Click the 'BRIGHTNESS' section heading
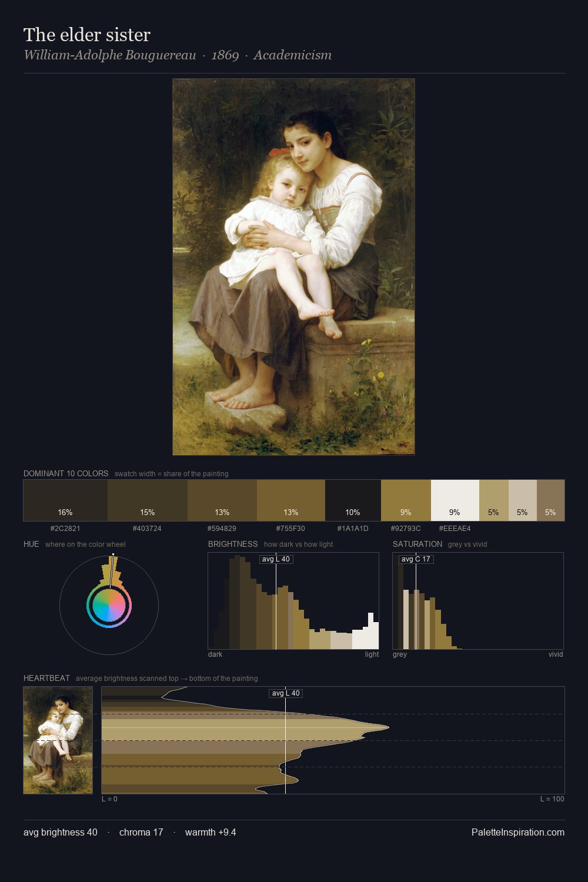This screenshot has width=588, height=882. [233, 544]
